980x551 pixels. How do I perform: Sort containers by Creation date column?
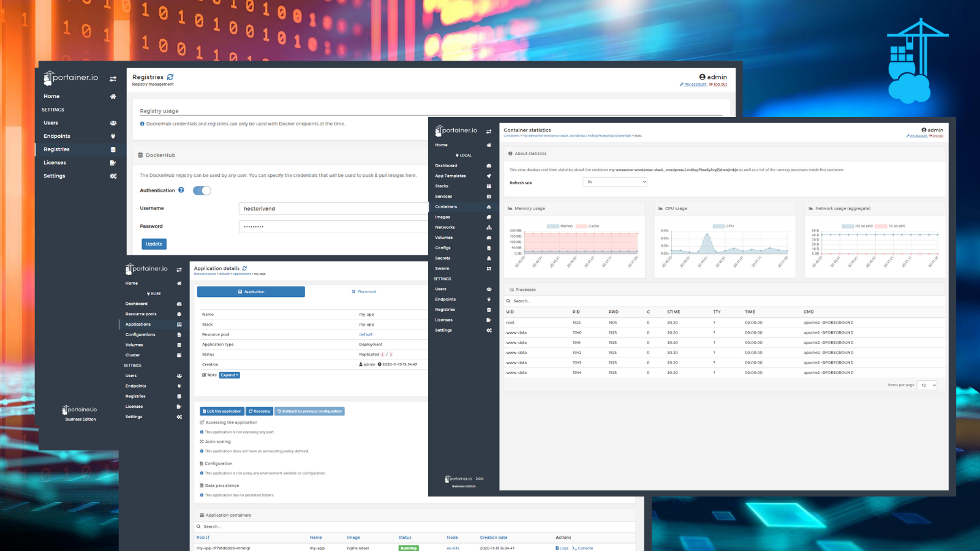[494, 538]
